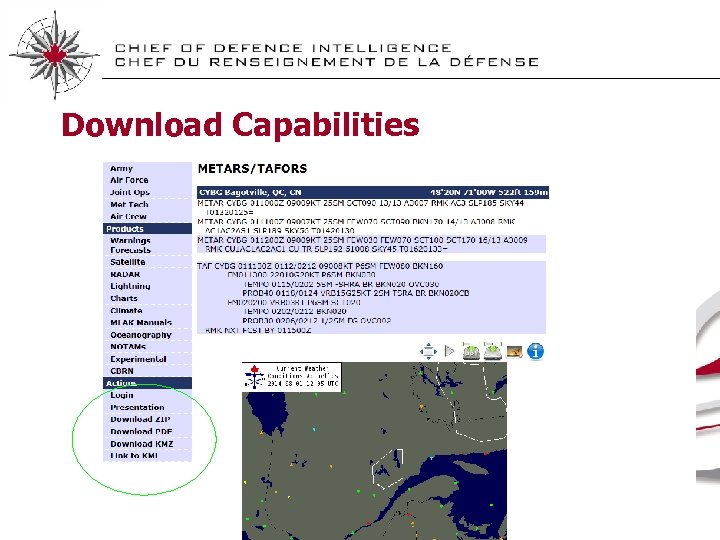Click Download ZIP in Actions

141,419
